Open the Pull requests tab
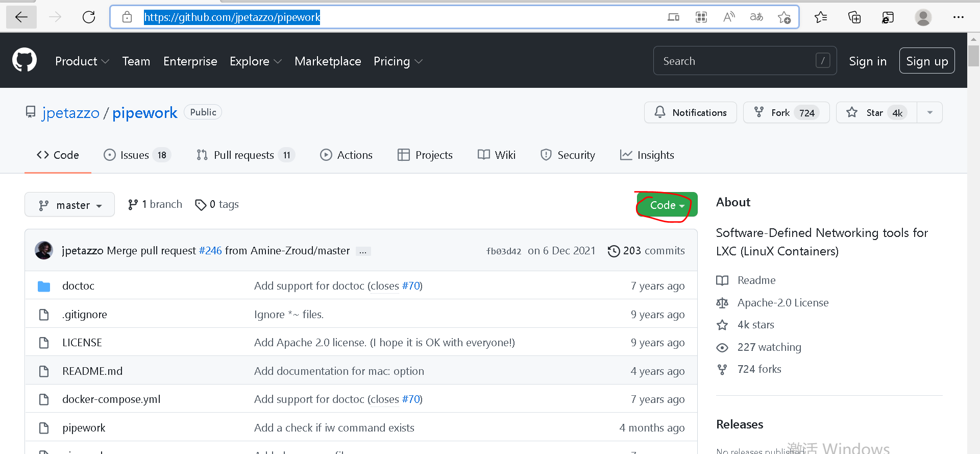Viewport: 980px width, 454px height. 246,155
